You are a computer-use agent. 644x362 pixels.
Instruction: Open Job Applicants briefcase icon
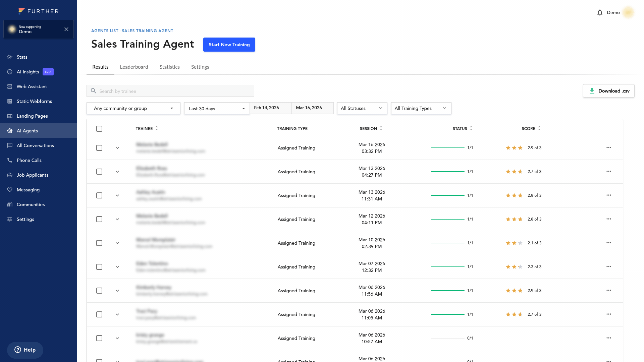[x=10, y=175]
